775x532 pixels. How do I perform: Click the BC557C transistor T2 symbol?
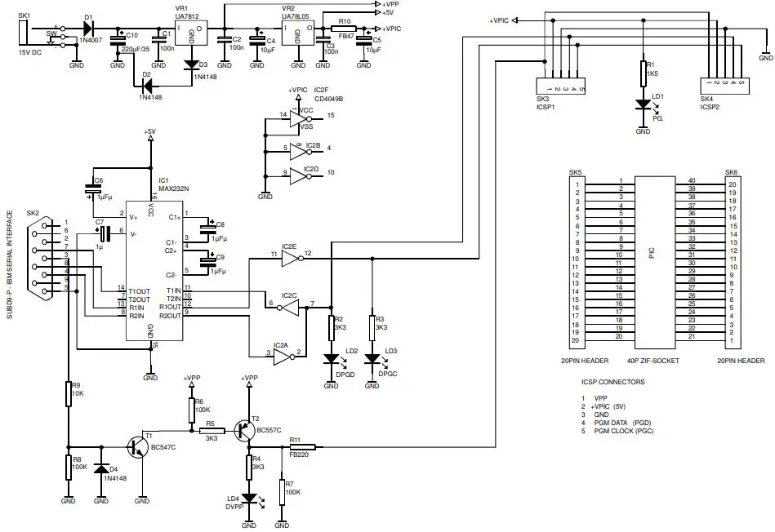[x=243, y=431]
